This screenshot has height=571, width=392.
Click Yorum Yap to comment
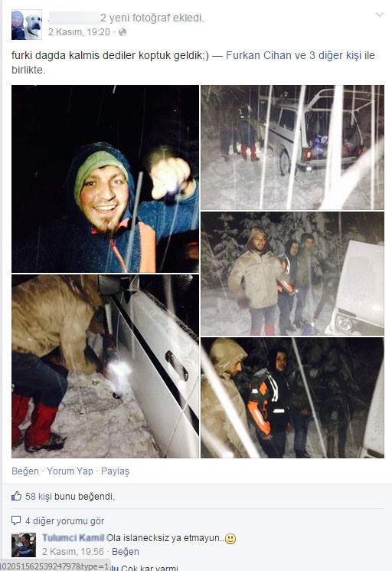[x=70, y=471]
